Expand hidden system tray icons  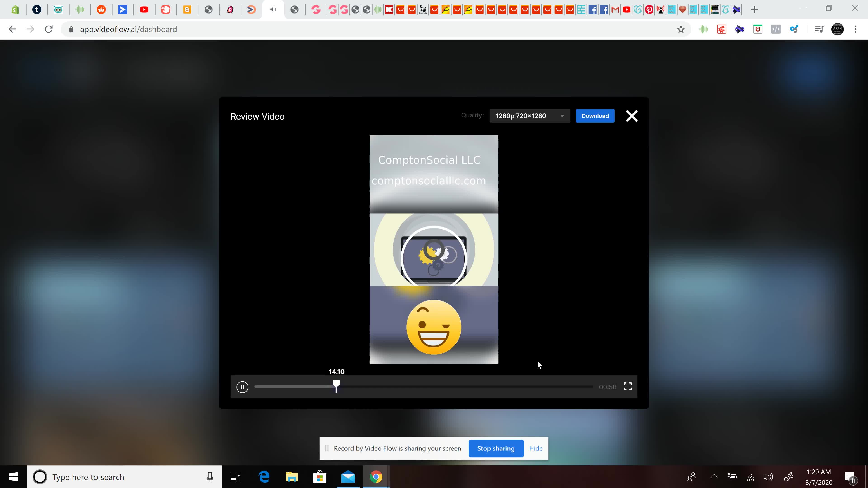pos(714,477)
